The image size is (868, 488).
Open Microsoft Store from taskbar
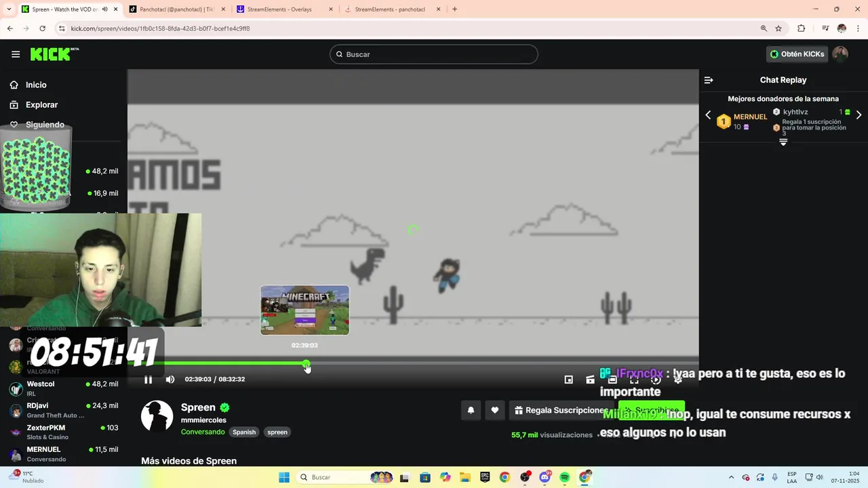(425, 477)
